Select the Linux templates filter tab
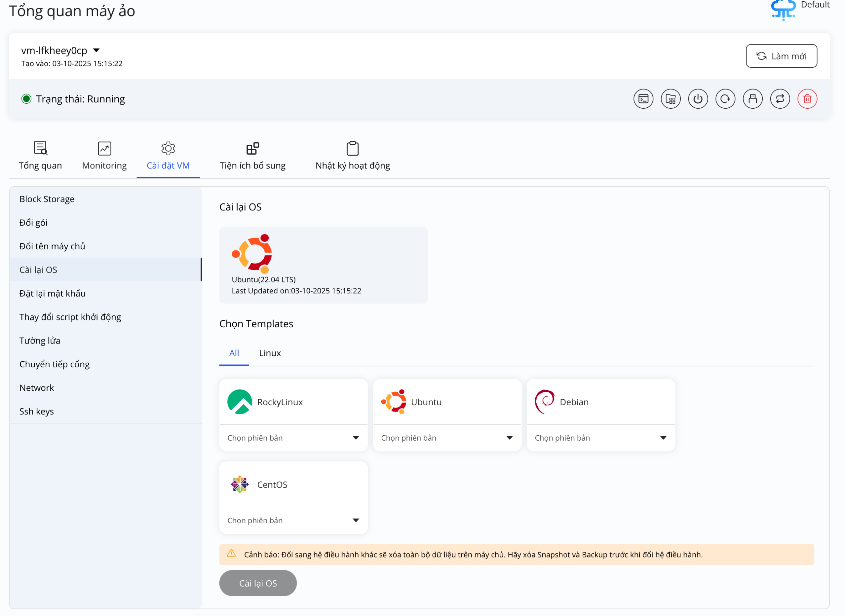 (270, 353)
